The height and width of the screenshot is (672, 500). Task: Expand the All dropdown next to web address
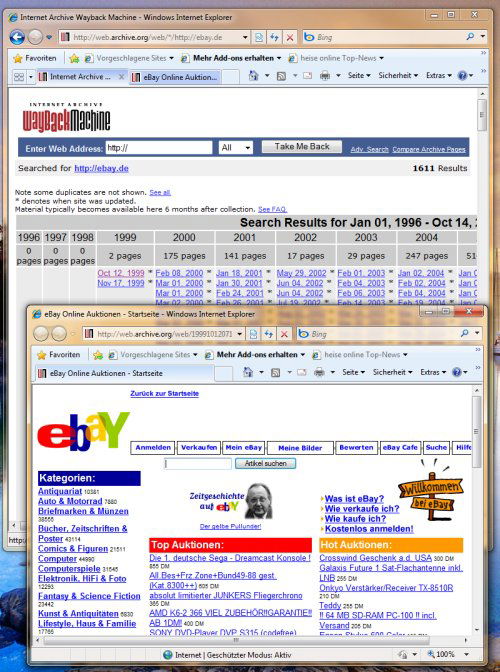[x=235, y=148]
